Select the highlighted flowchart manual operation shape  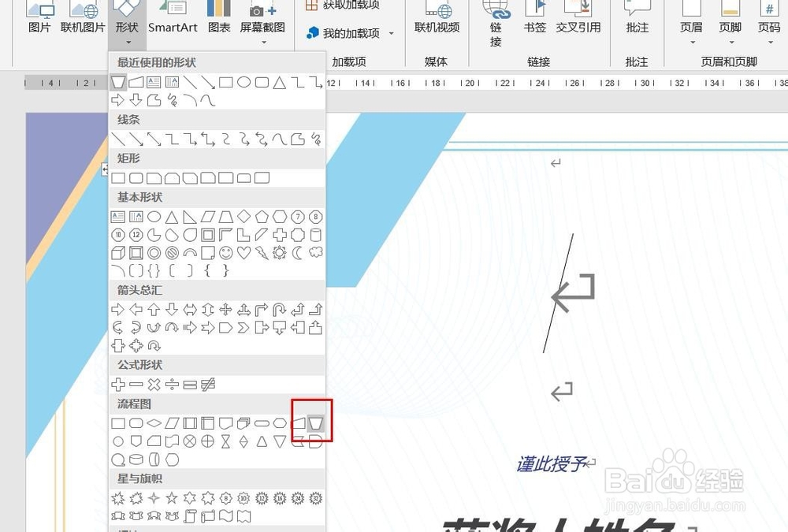pos(316,423)
